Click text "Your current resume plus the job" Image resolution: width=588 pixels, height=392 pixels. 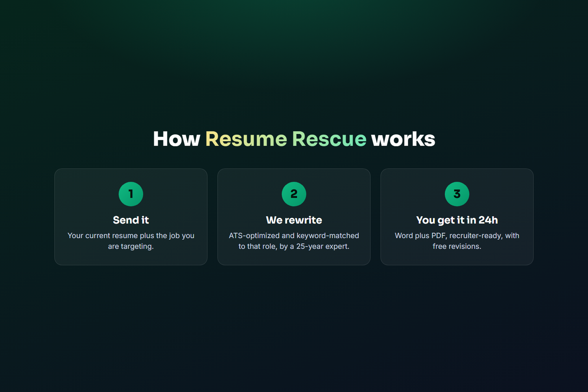tap(122, 236)
